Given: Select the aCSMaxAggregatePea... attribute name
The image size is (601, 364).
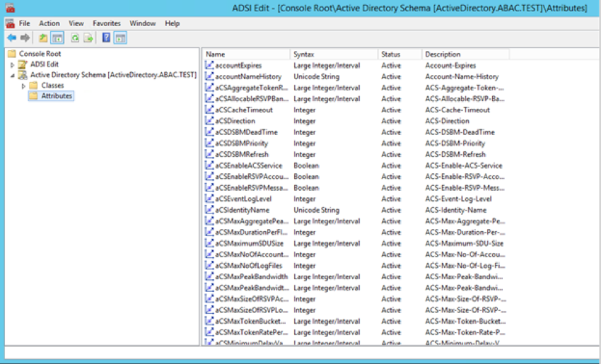Looking at the screenshot, I should tap(252, 221).
